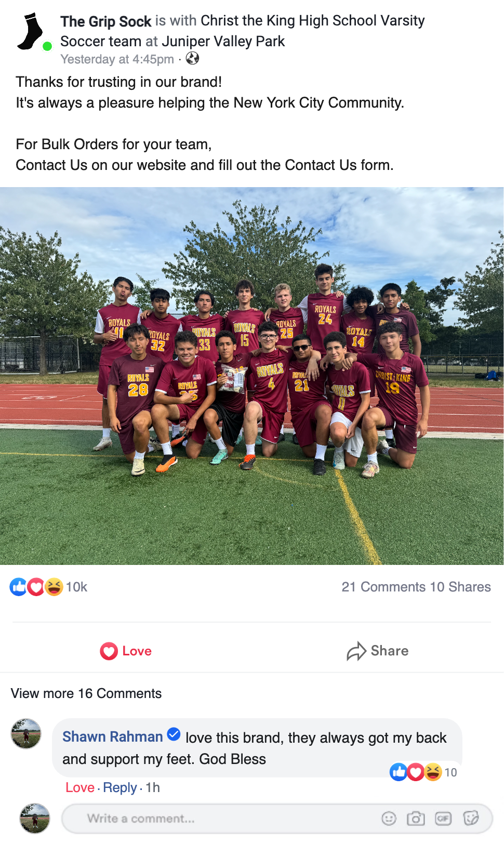504x843 pixels.
Task: Open Shawn Rahman's profile name link
Action: tap(113, 737)
